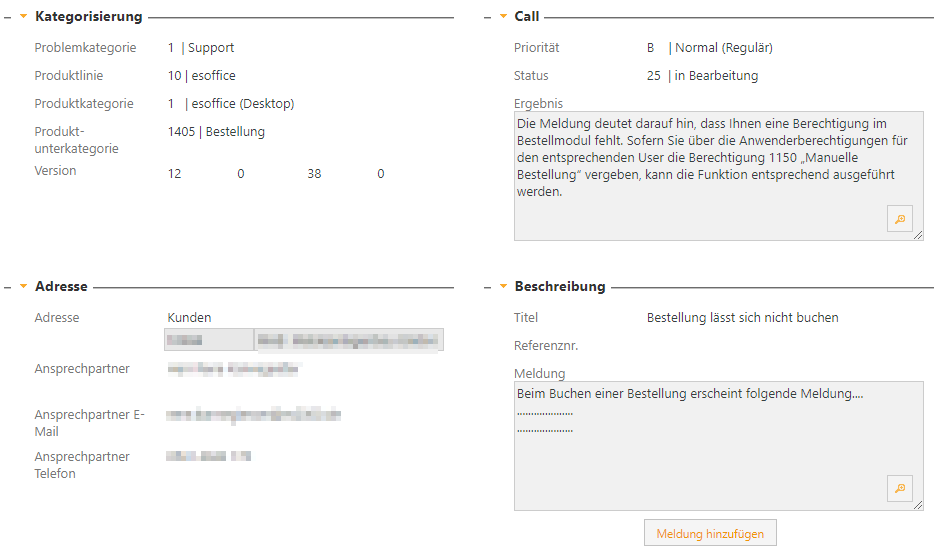
Task: Collapse the Kategorisierung section
Action: point(23,17)
